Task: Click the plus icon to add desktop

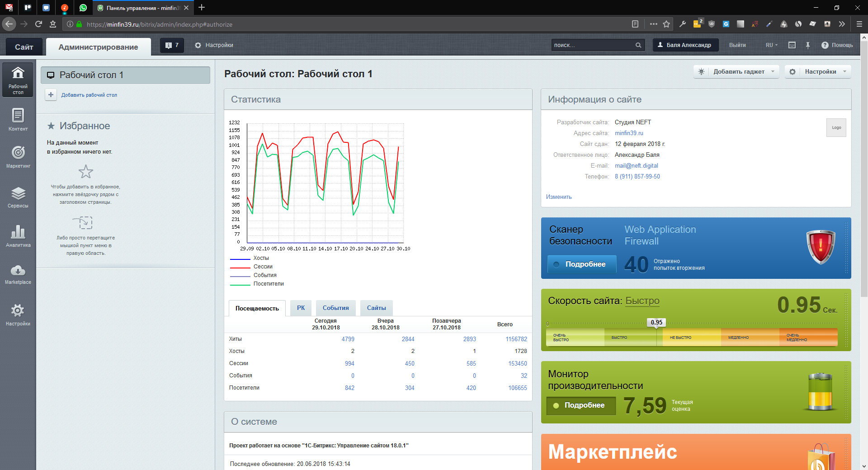Action: tap(51, 95)
